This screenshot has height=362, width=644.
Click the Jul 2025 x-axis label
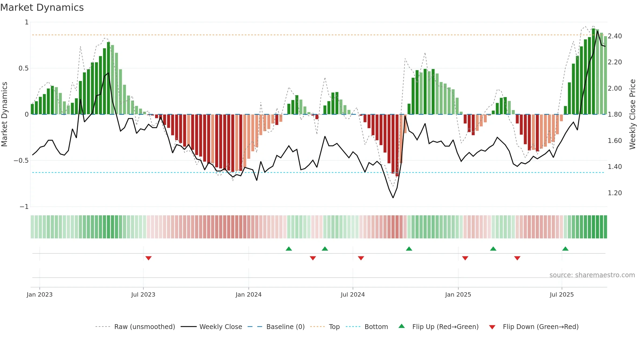(x=562, y=294)
